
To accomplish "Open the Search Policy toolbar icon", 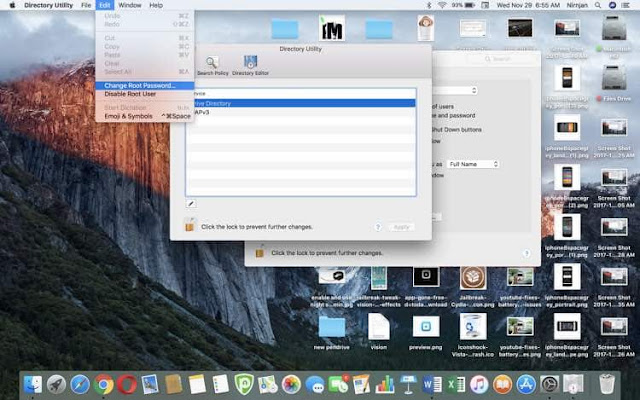I will point(212,65).
